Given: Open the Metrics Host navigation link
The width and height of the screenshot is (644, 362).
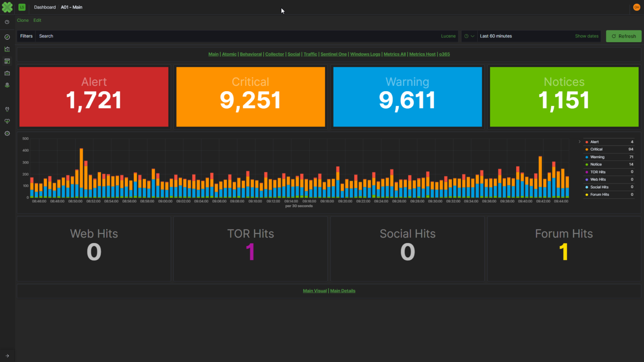Looking at the screenshot, I should pyautogui.click(x=422, y=54).
